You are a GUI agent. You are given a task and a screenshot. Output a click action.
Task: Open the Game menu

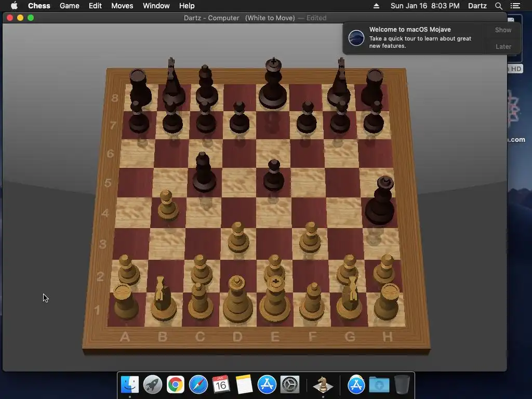[69, 6]
